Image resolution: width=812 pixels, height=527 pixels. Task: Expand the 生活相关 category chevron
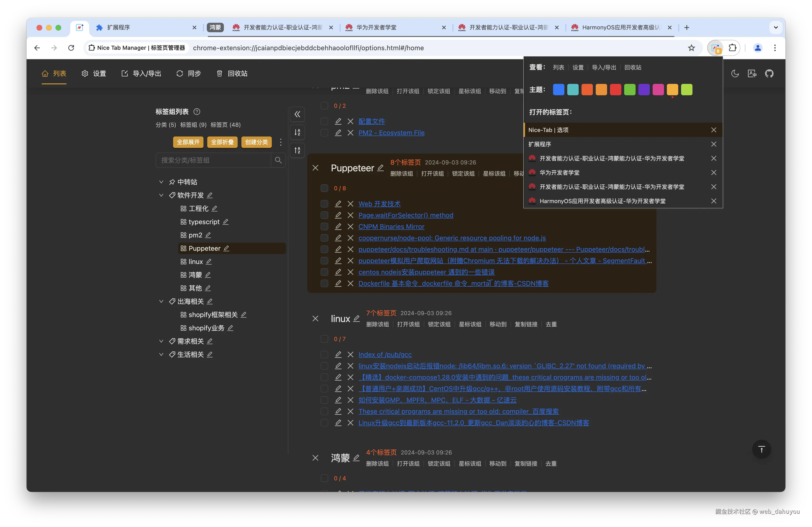[161, 354]
